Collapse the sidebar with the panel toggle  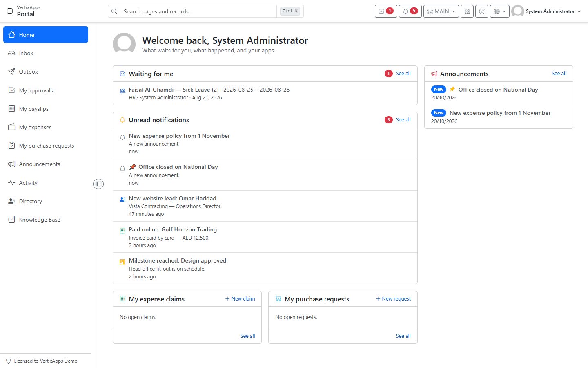click(x=98, y=184)
